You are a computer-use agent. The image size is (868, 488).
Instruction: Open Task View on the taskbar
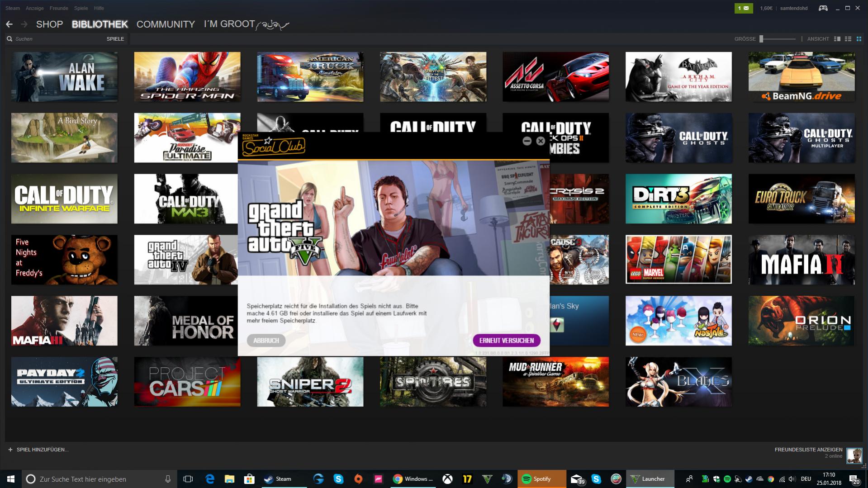188,479
